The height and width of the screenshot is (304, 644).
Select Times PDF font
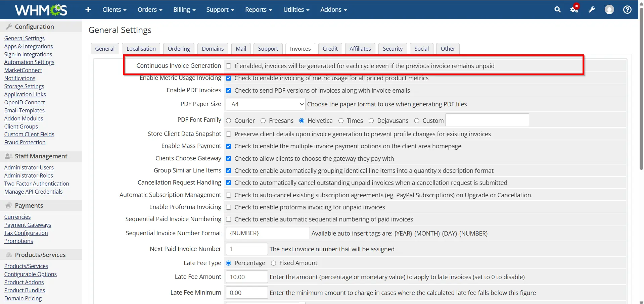click(341, 121)
